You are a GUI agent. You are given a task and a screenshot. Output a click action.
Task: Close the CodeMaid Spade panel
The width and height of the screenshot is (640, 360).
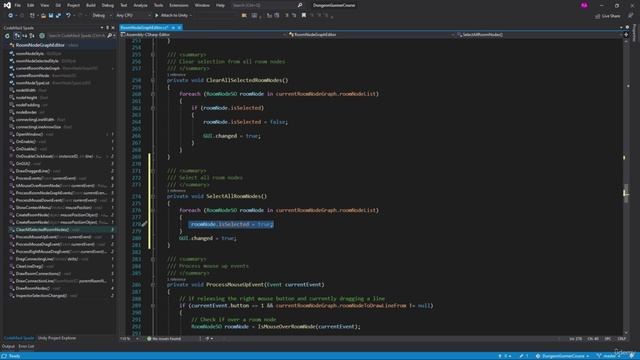[113, 28]
